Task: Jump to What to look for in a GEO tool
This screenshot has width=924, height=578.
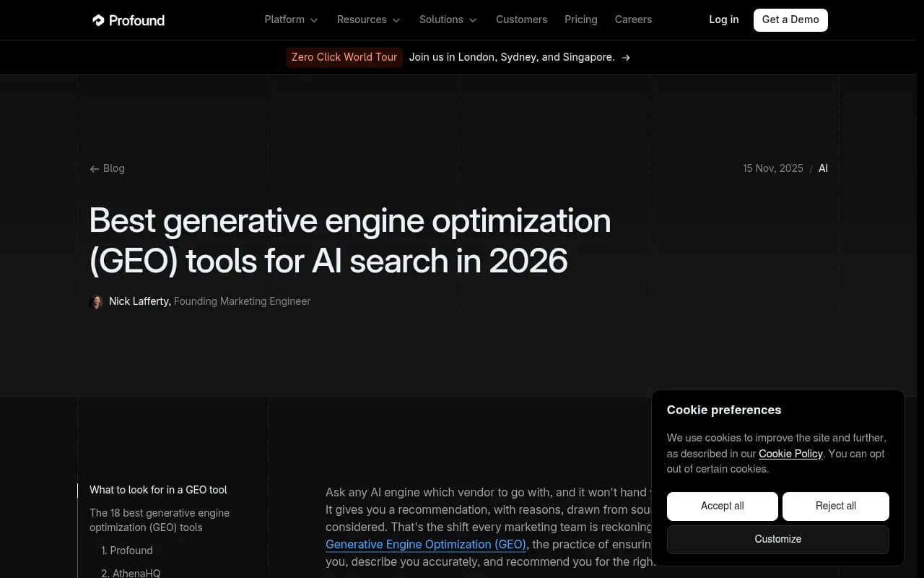Action: pyautogui.click(x=158, y=490)
